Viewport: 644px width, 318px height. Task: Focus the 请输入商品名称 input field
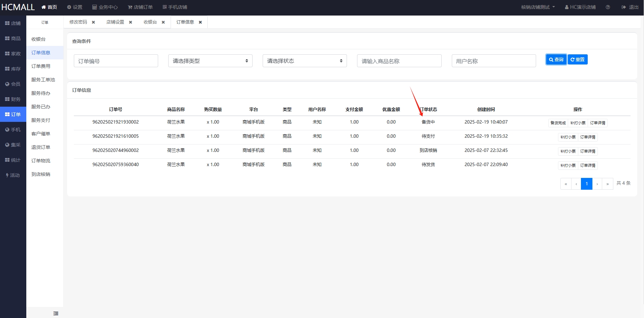[399, 61]
